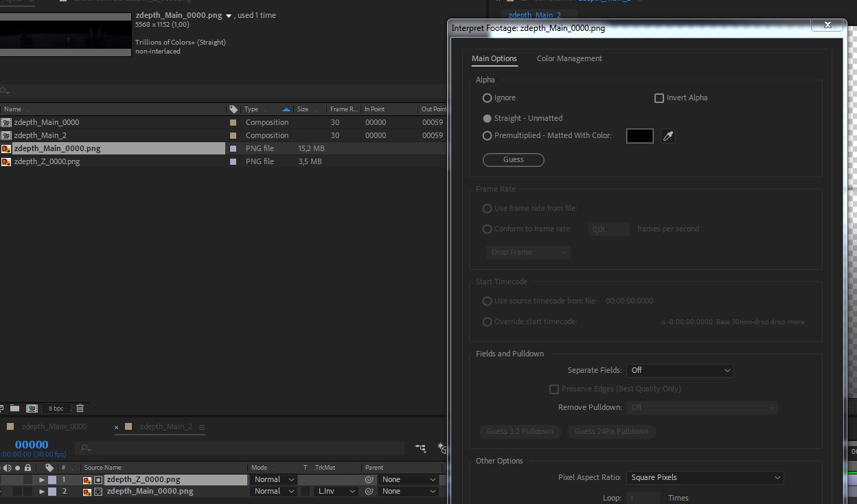The height and width of the screenshot is (504, 857).
Task: Open the composition mini-flowchart icon
Action: point(420,448)
